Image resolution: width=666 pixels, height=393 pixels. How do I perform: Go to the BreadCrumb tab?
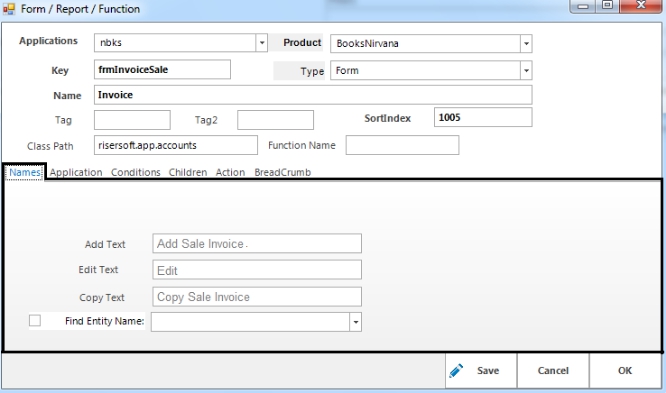coord(282,172)
